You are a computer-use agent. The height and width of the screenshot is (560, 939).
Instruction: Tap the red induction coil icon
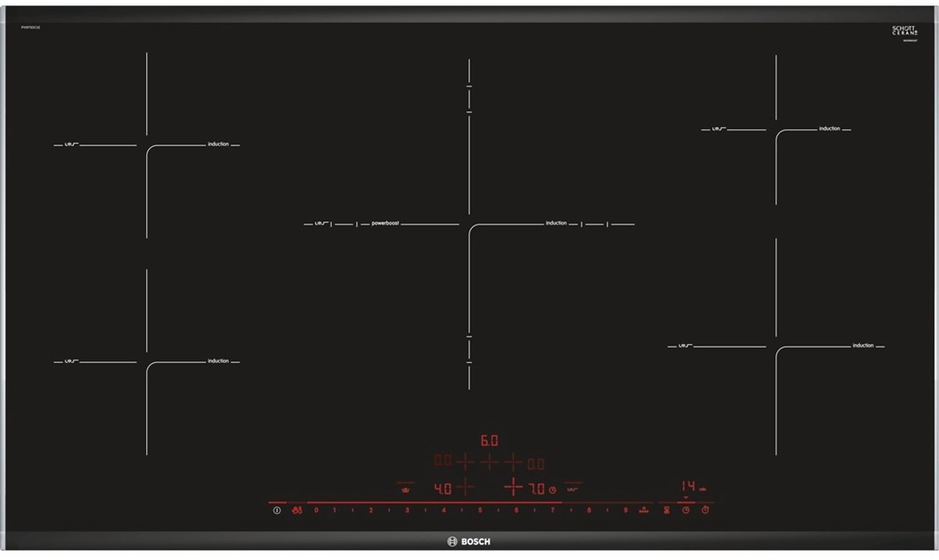click(573, 489)
